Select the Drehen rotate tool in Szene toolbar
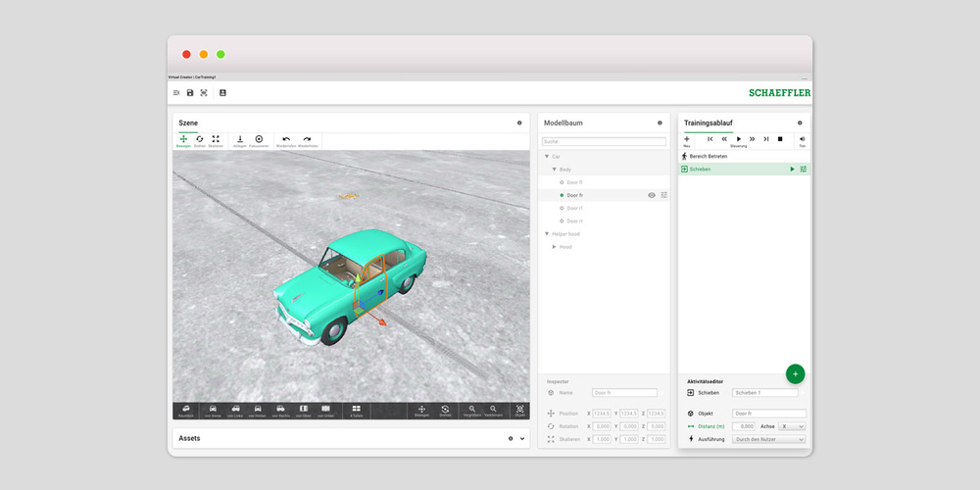Screen dimensions: 980x490 point(199,141)
